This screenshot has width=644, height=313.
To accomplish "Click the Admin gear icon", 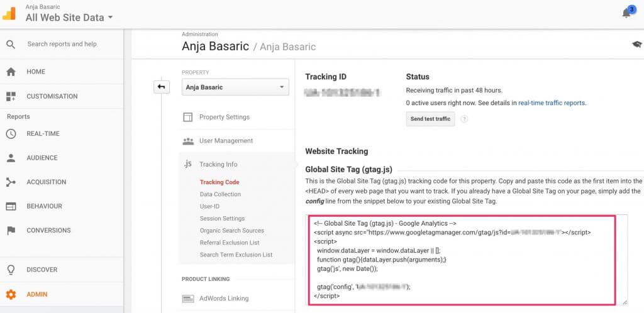I will coord(11,295).
